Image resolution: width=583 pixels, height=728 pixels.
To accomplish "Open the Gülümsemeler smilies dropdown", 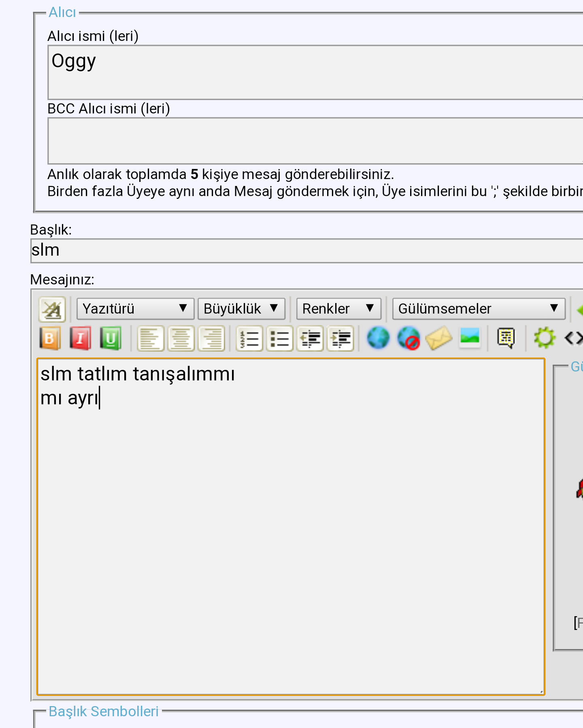I will pyautogui.click(x=479, y=309).
